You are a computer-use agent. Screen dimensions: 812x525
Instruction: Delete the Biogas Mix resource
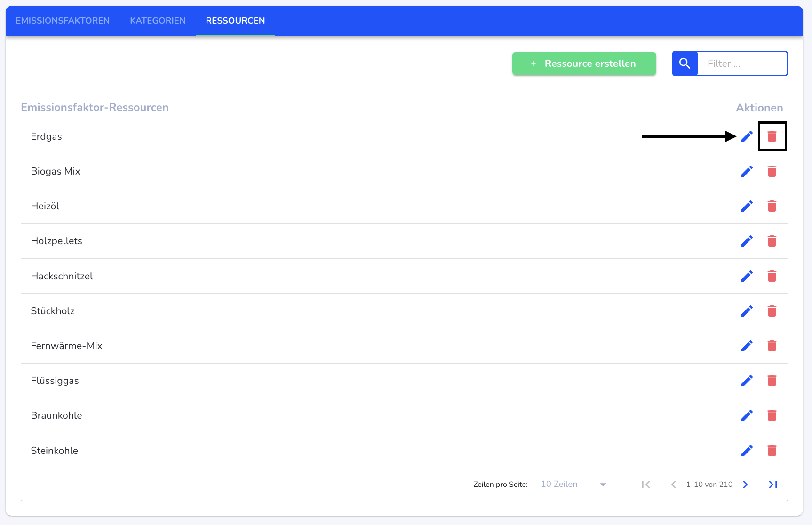pos(772,171)
